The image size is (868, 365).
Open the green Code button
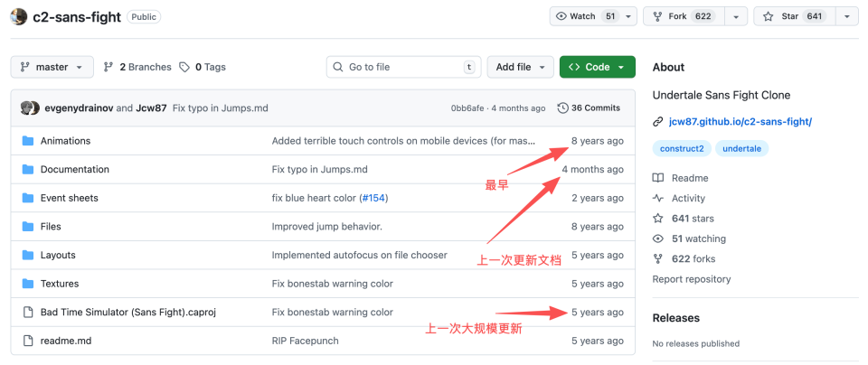click(597, 67)
